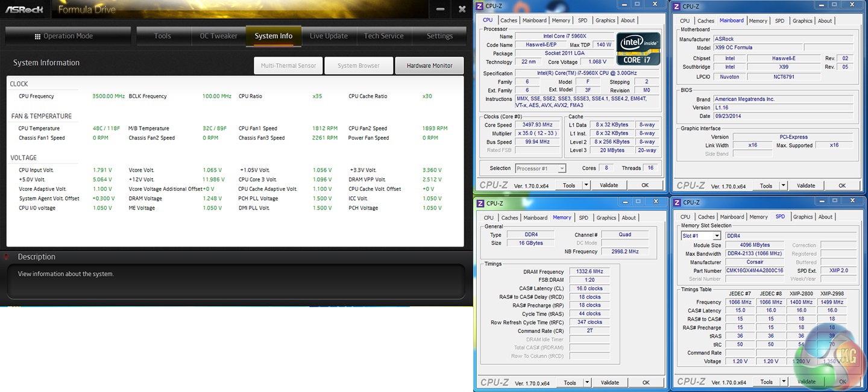The width and height of the screenshot is (868, 392).
Task: Click the Z icon in CPU-Z CPU window title
Action: (x=480, y=6)
